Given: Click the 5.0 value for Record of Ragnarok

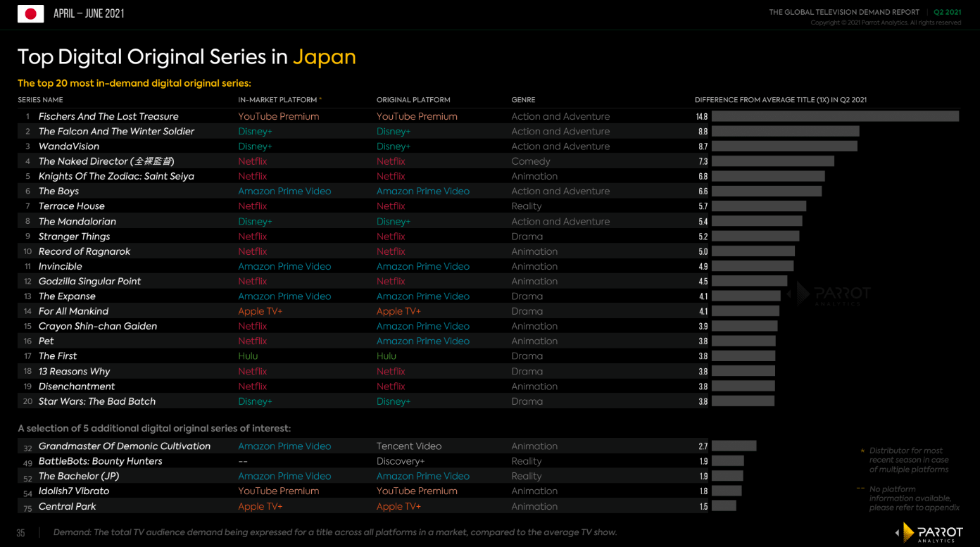Looking at the screenshot, I should [703, 251].
